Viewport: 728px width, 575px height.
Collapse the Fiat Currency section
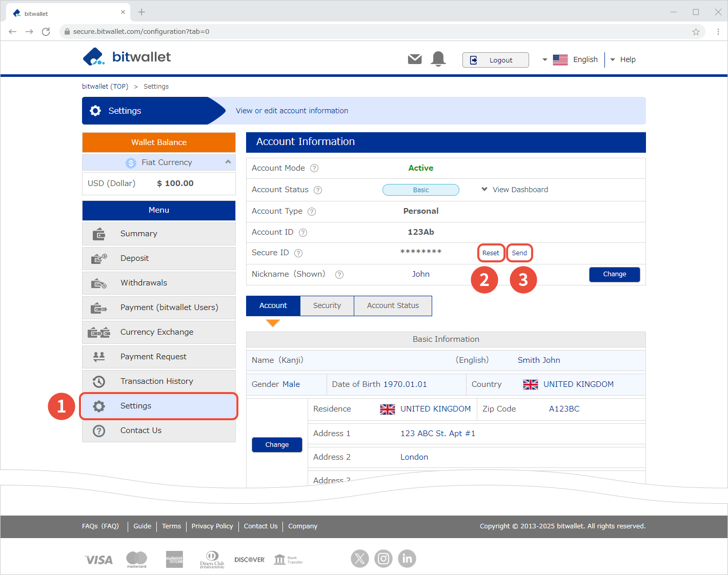pyautogui.click(x=228, y=162)
